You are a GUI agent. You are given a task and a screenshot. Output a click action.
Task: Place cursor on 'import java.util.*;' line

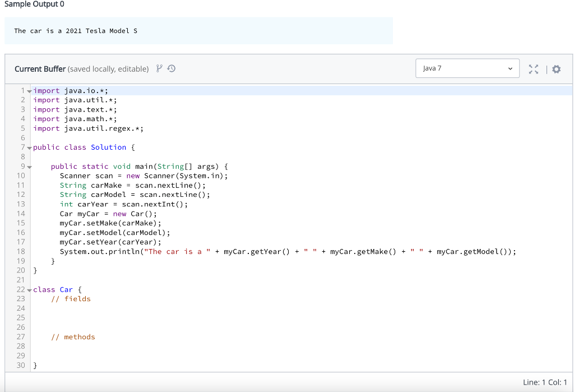(75, 100)
